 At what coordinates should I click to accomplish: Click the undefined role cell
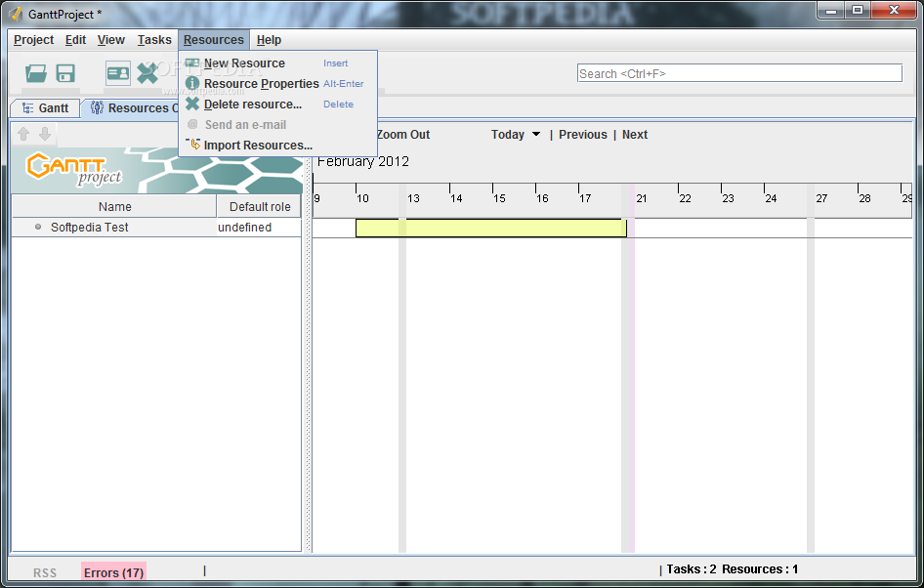coord(259,228)
